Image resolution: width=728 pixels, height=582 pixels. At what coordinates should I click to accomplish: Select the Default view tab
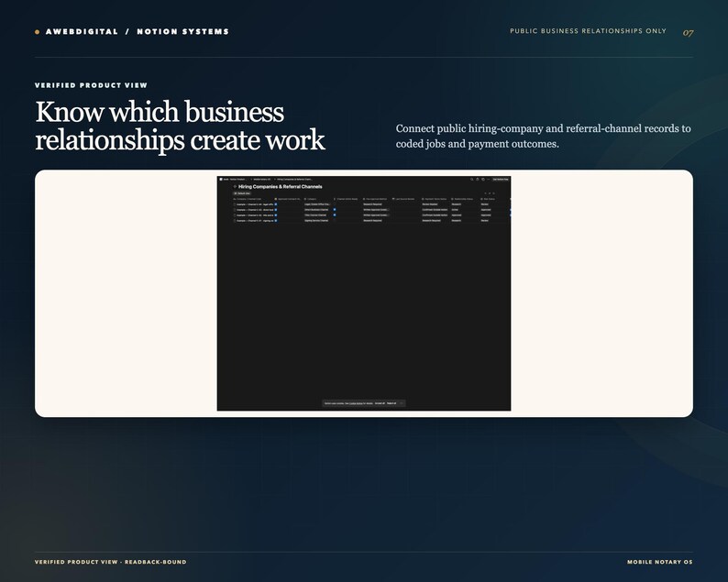click(242, 193)
